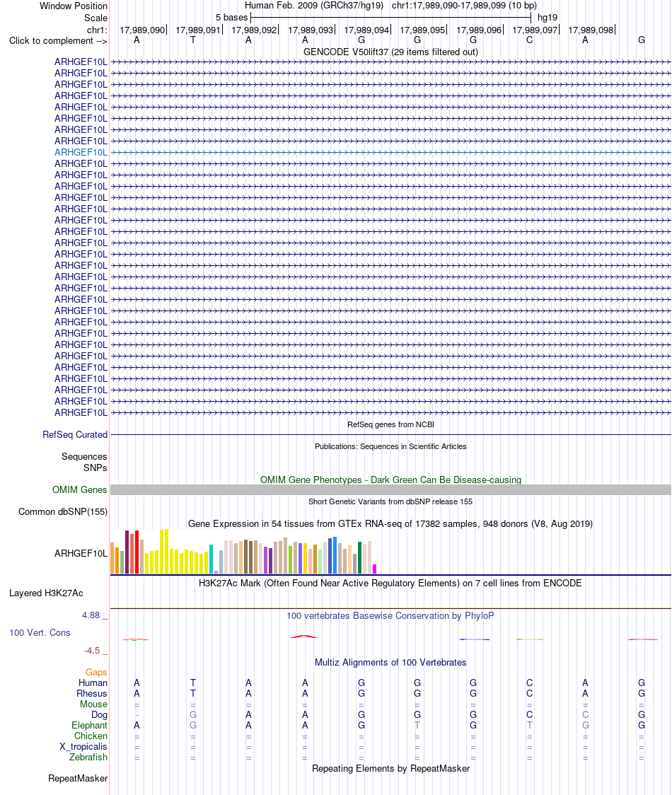
Task: Click the Scale row label
Action: pos(96,18)
